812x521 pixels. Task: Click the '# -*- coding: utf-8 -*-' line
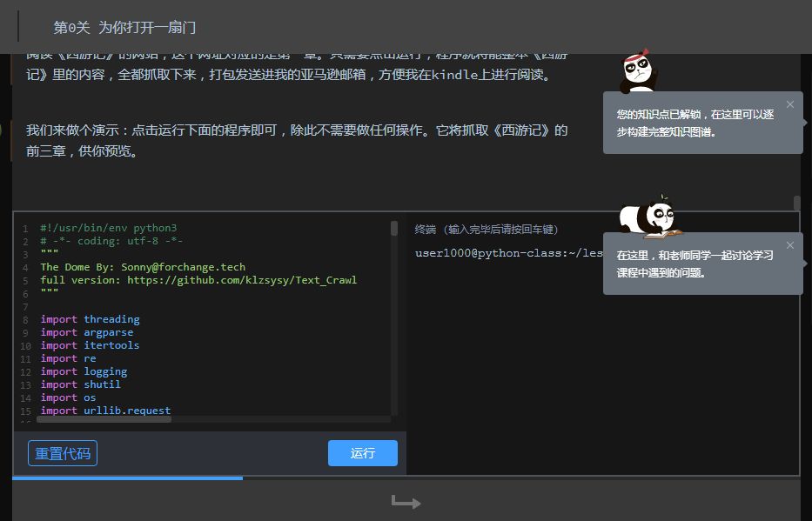111,241
